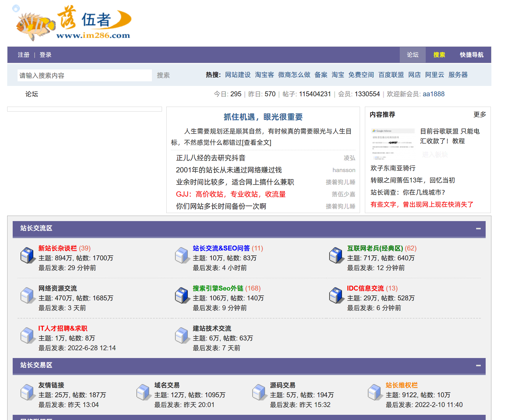Screen dimensions: 509x420
Task: Open 更多 in 内容推荐 panel
Action: click(480, 114)
